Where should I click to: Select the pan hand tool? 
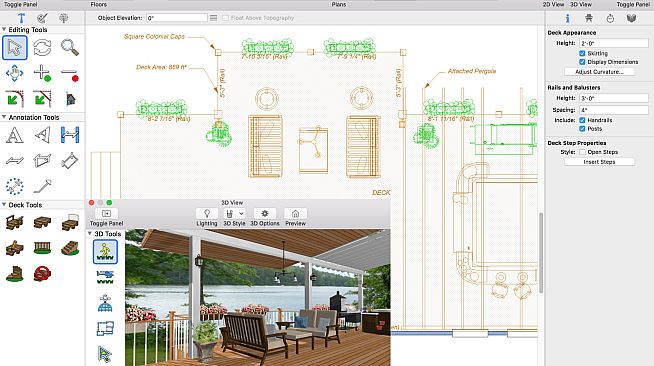[x=15, y=73]
